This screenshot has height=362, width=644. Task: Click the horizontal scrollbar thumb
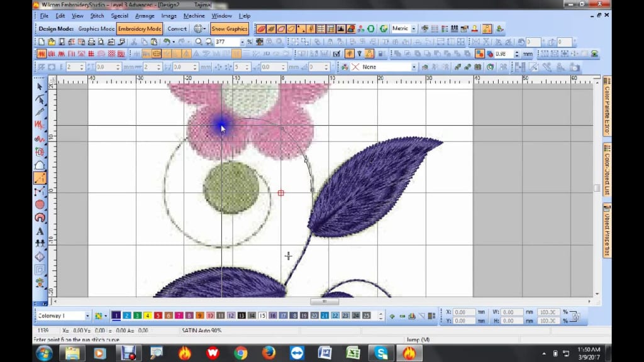[x=325, y=302]
